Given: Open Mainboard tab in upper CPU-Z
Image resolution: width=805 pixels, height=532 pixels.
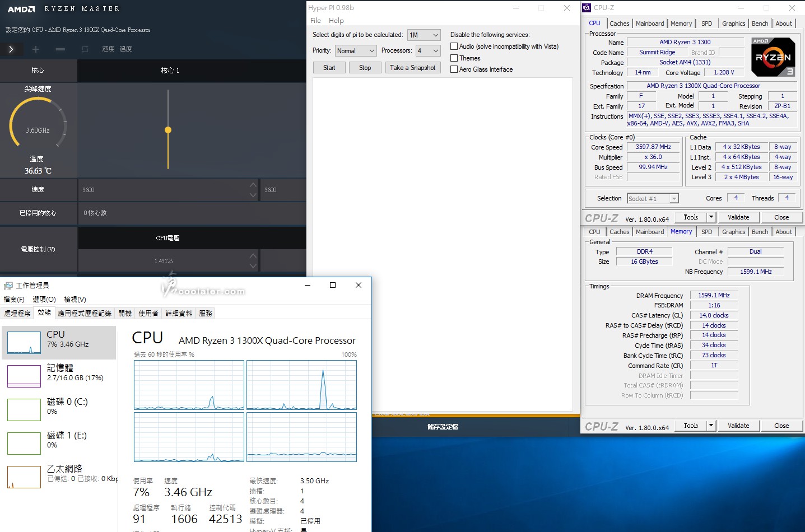Looking at the screenshot, I should coord(650,24).
